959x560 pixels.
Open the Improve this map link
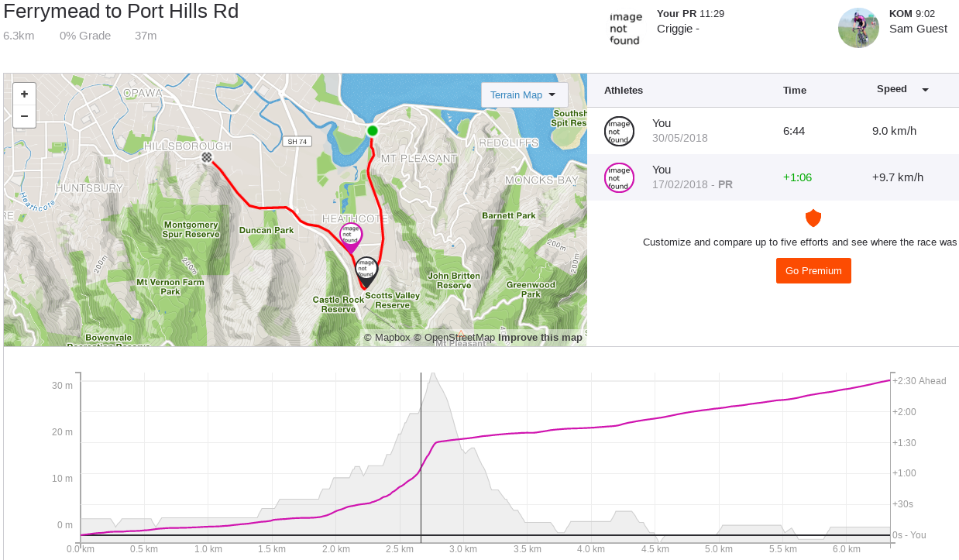[540, 337]
